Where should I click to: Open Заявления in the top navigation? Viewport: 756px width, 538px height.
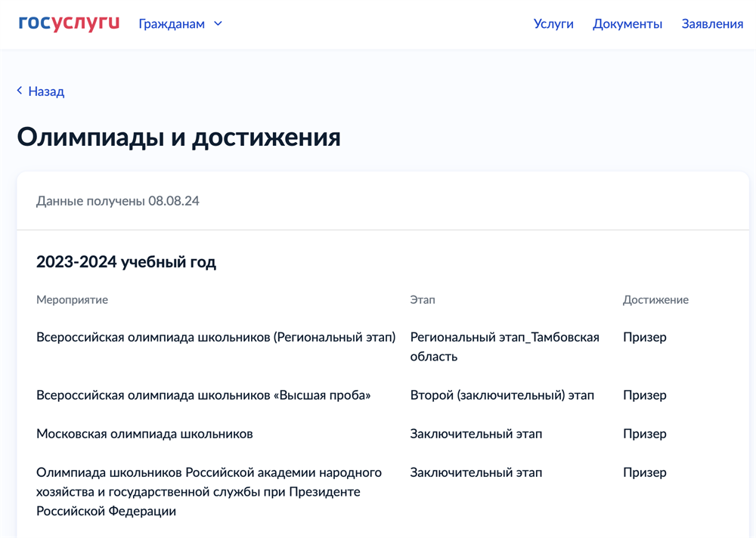pyautogui.click(x=712, y=23)
